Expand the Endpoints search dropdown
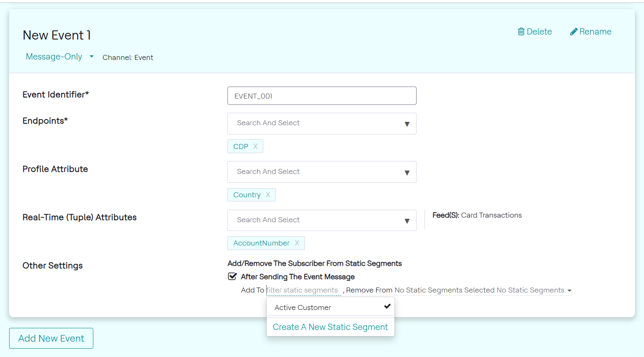 [407, 124]
